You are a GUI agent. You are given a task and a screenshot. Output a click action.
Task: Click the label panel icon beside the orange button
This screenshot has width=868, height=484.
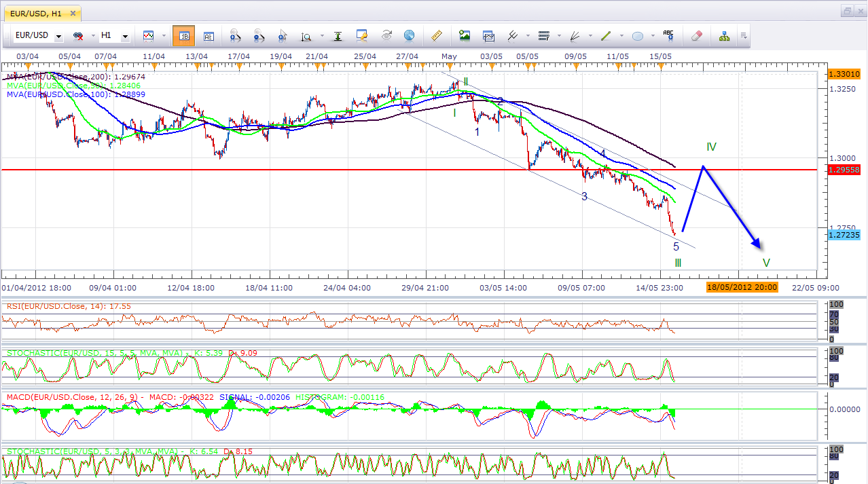coord(209,35)
